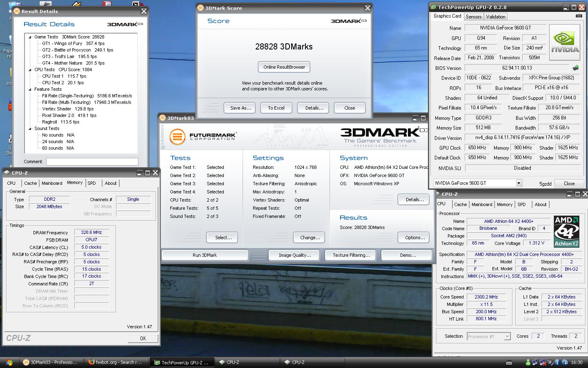Click the Core Speed 2300.2 MHz value

[486, 297]
